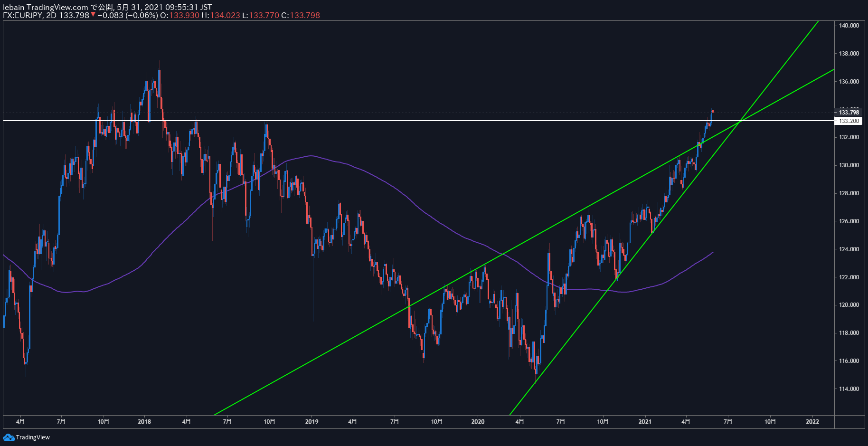This screenshot has height=446, width=868.
Task: Click the 128.000 price axis label
Action: tap(849, 193)
